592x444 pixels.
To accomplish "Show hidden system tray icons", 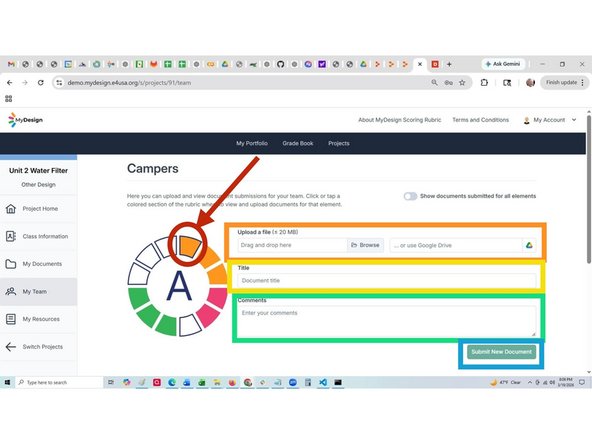I will tap(530, 382).
